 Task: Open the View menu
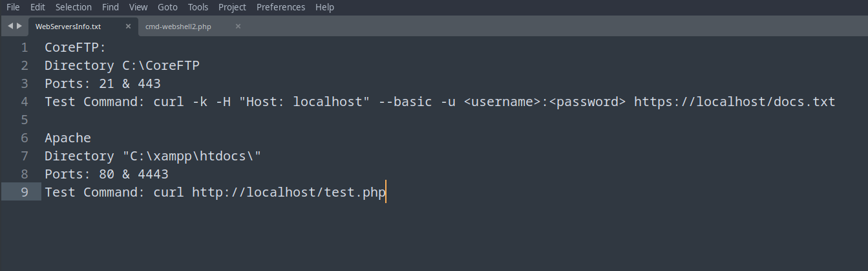pos(138,7)
